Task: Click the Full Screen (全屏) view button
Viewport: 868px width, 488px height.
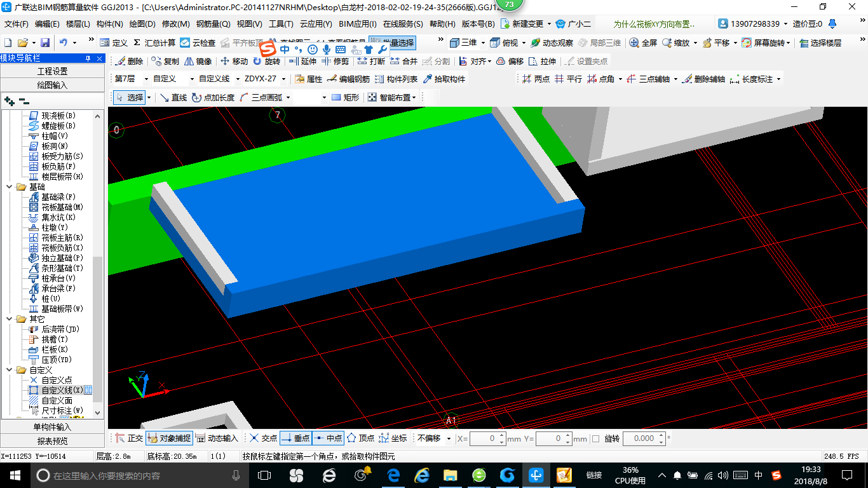Action: [x=643, y=43]
